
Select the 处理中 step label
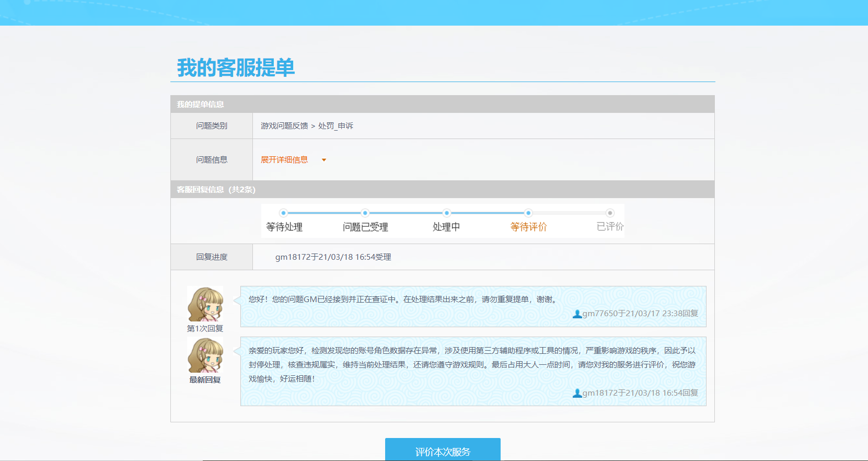pos(446,227)
